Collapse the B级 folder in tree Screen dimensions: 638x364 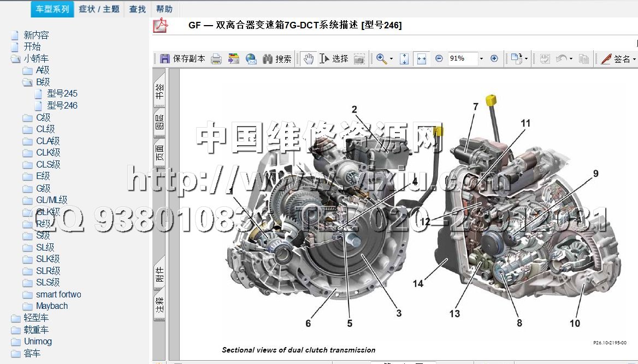point(27,82)
